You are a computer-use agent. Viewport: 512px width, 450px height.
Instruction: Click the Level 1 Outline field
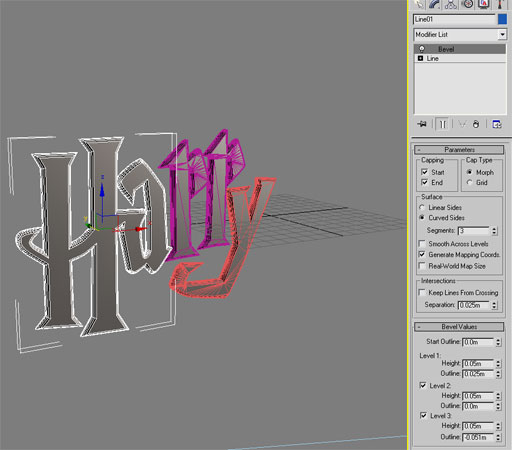pos(477,374)
